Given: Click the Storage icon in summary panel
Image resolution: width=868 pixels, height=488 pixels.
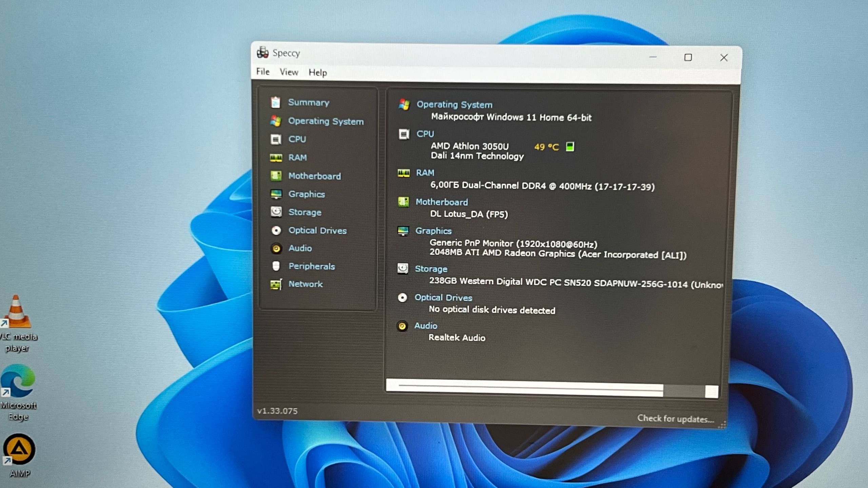Looking at the screenshot, I should point(403,269).
